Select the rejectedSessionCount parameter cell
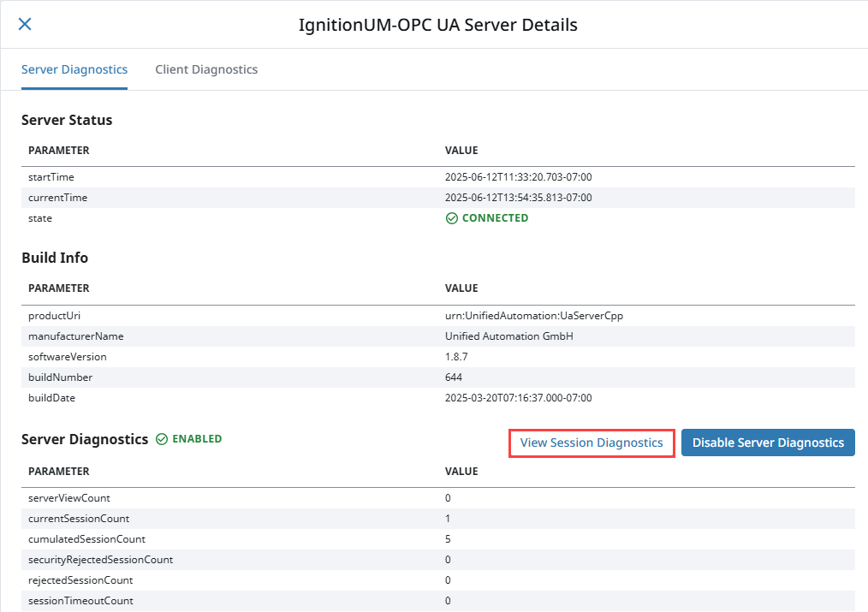 [x=80, y=580]
